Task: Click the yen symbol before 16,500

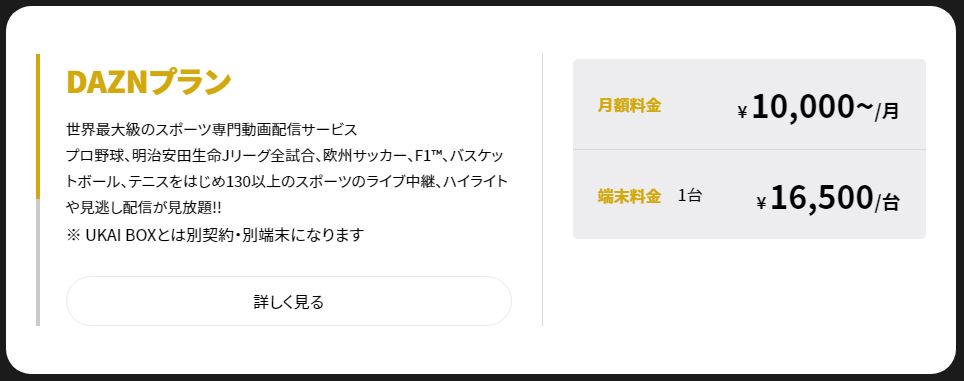Action: (761, 203)
